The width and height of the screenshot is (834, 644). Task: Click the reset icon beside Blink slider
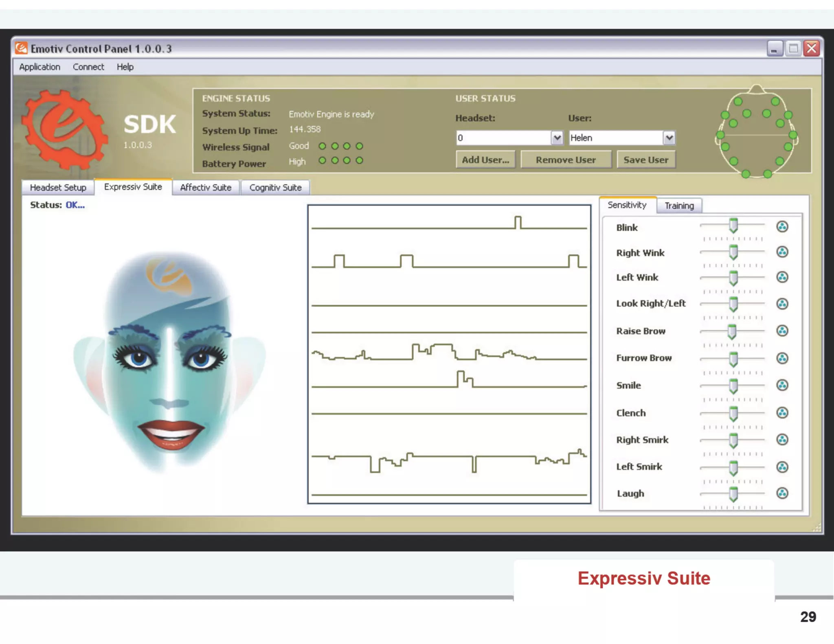point(782,227)
